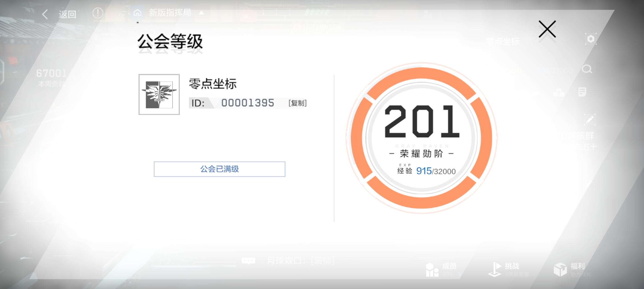Close the 公会等级 guild level dialog
This screenshot has height=289, width=644.
[547, 29]
